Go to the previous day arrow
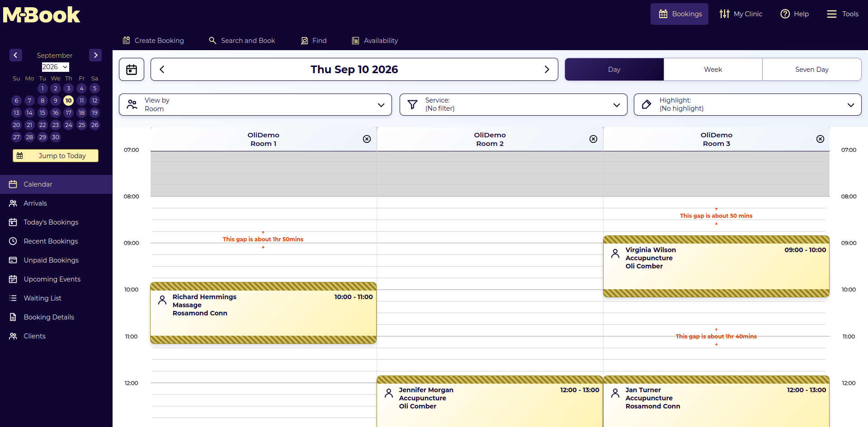 click(x=162, y=70)
